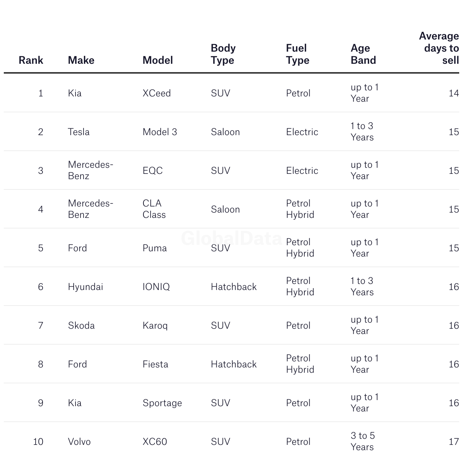463x476 pixels.
Task: Select the EQC model cell
Action: [153, 170]
